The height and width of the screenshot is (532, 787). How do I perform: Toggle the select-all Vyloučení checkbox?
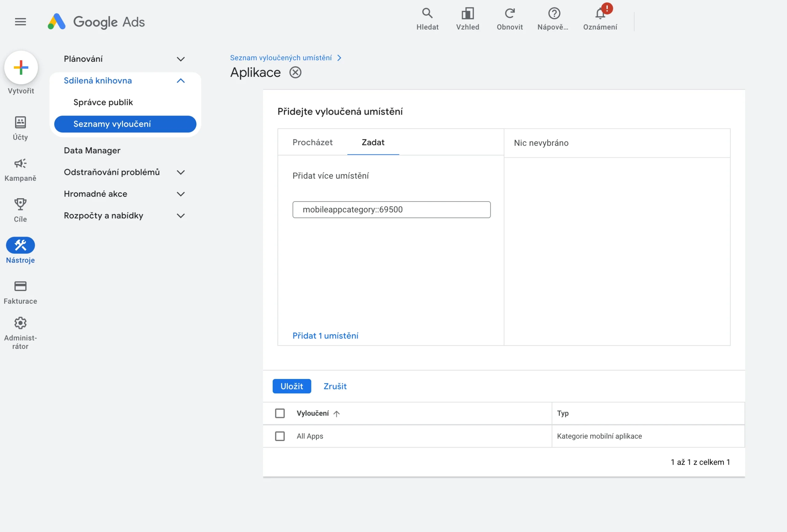(x=280, y=413)
